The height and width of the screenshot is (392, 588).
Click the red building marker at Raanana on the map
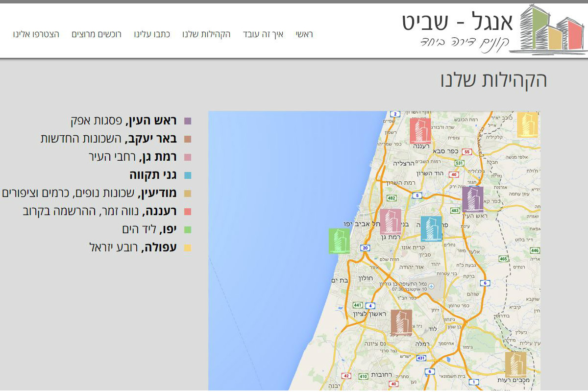tap(420, 131)
